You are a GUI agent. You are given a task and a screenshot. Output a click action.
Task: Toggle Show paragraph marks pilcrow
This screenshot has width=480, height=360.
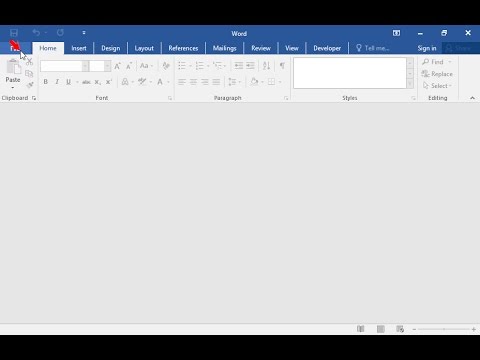pos(282,66)
